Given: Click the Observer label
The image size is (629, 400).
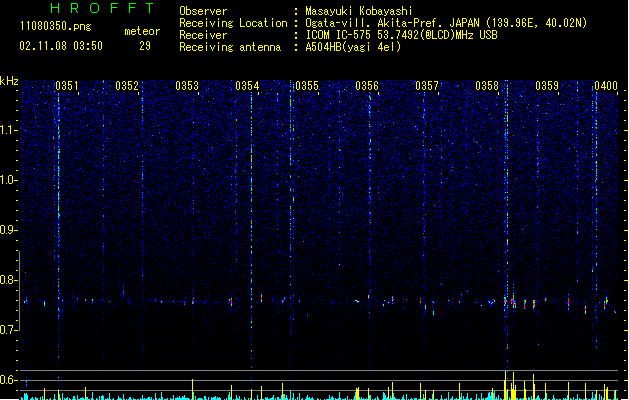Looking at the screenshot, I should [203, 11].
